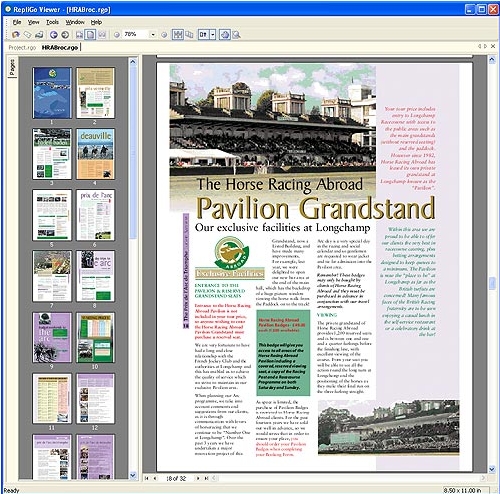
Task: Open the File menu
Action: tap(17, 22)
